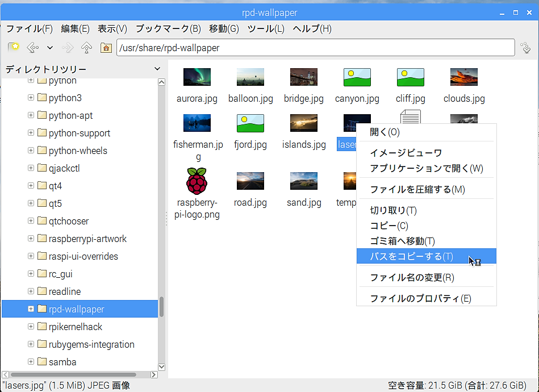
Task: Expand the python-support tree node
Action: coord(31,133)
